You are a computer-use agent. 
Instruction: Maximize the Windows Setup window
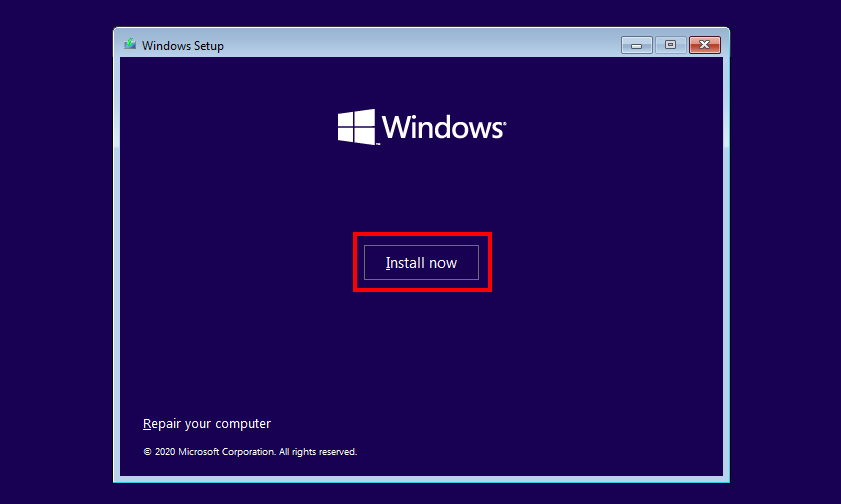670,45
